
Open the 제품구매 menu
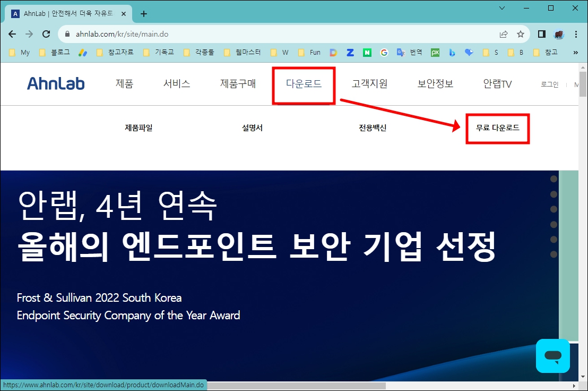pyautogui.click(x=238, y=83)
